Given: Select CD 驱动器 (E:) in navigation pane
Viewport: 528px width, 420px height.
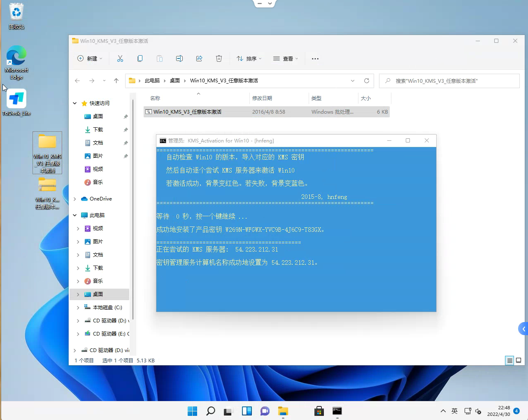Looking at the screenshot, I should (107, 334).
